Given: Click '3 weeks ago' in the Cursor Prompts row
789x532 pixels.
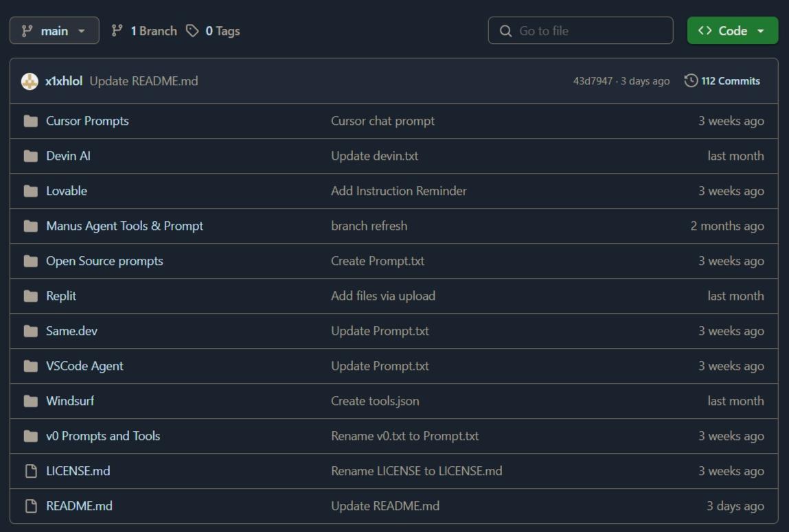Looking at the screenshot, I should pyautogui.click(x=731, y=122).
